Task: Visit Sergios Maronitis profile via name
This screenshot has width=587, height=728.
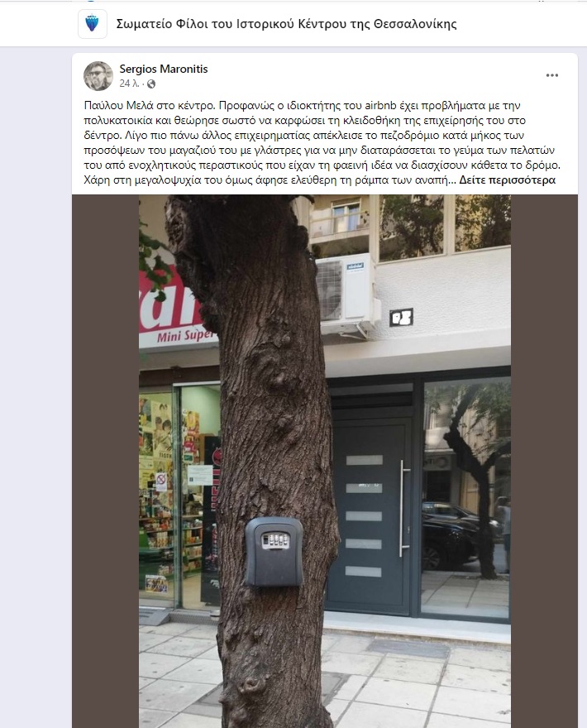Action: tap(164, 69)
